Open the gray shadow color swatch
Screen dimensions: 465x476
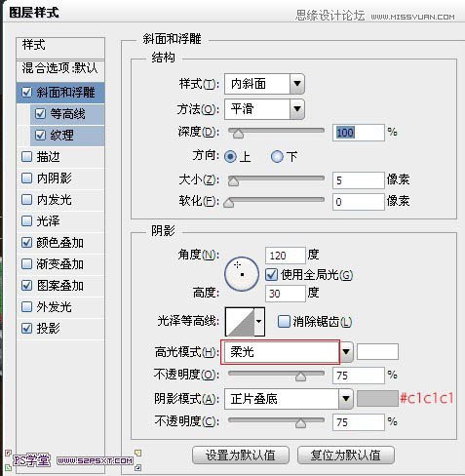pos(377,399)
